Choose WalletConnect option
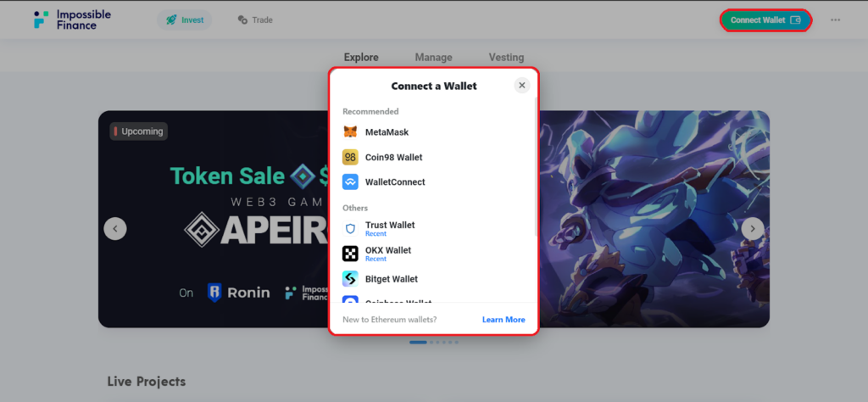Screen dimensions: 868x402 click(x=433, y=181)
